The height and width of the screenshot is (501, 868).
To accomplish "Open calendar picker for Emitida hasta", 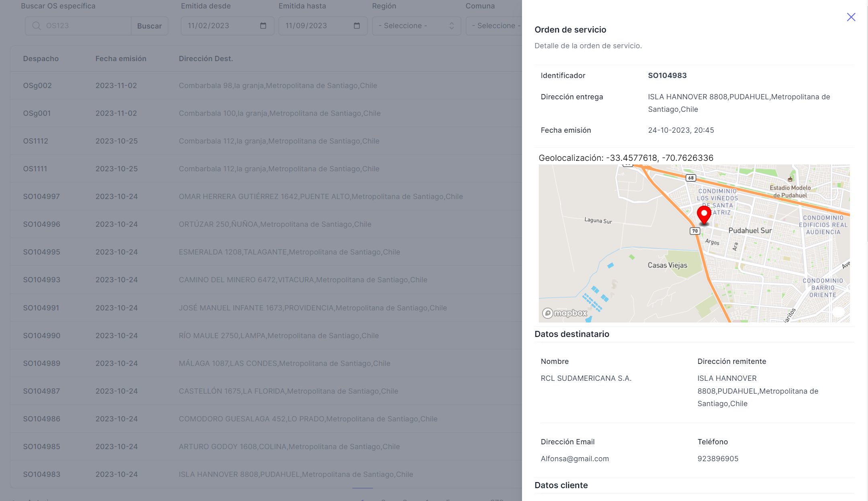I will [x=356, y=26].
